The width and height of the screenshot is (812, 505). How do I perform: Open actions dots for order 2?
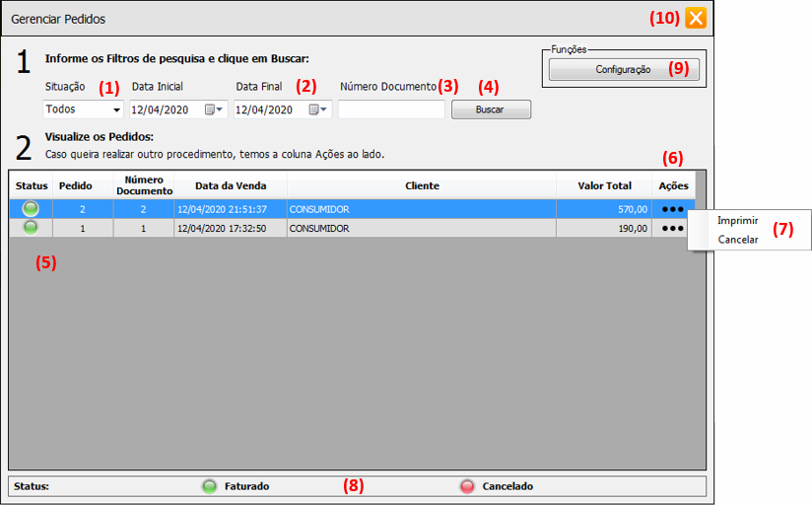click(673, 209)
